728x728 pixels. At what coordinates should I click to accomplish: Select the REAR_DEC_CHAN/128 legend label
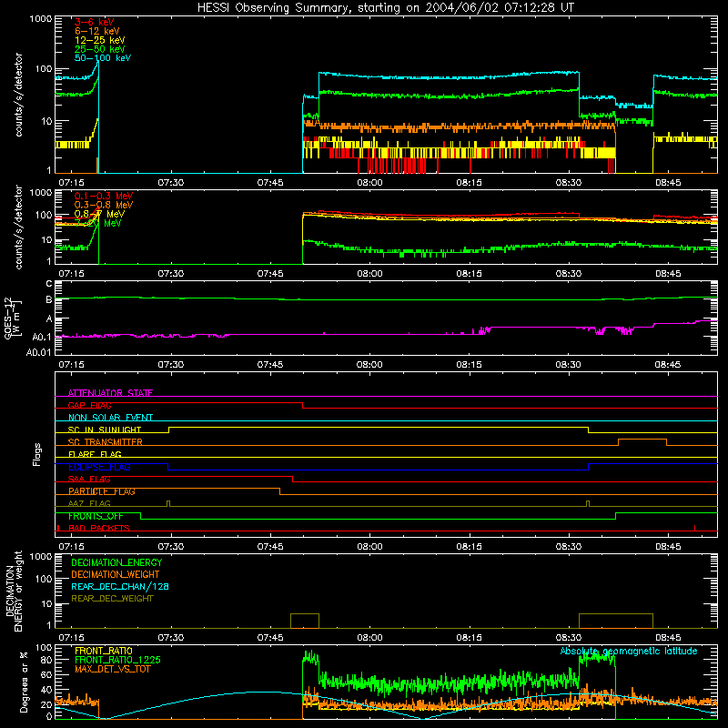pos(120,586)
